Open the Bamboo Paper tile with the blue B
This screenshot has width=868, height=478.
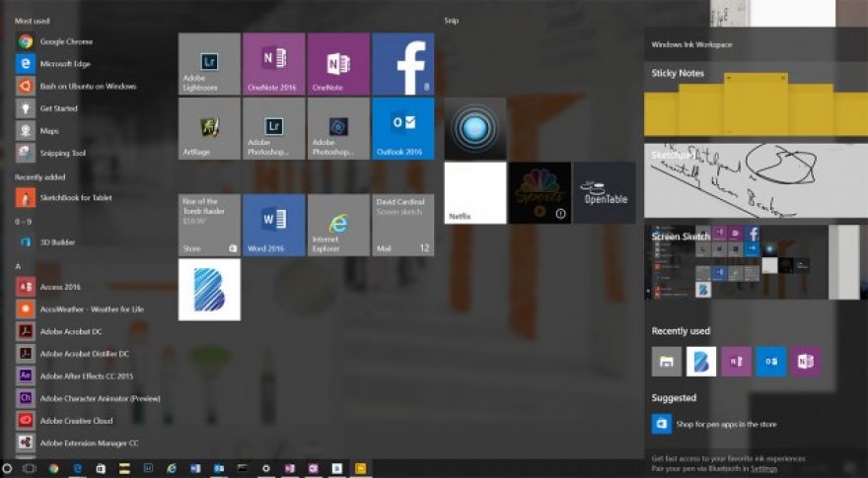click(209, 290)
